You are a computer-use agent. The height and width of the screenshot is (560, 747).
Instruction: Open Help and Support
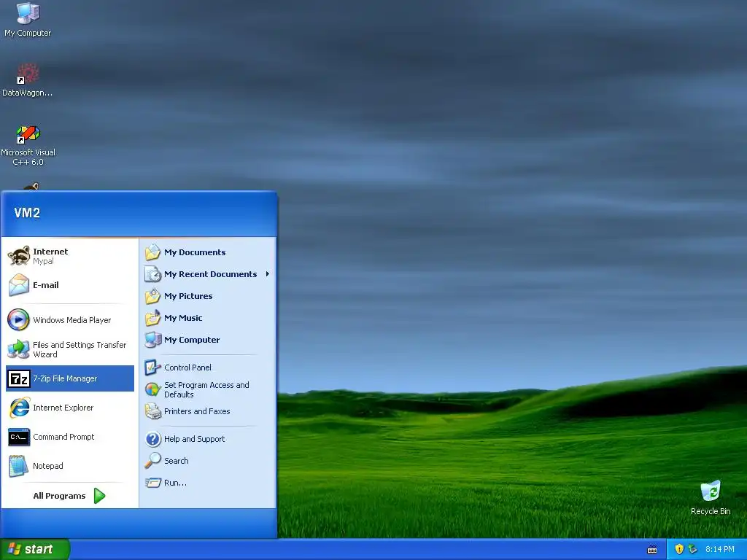tap(208, 439)
